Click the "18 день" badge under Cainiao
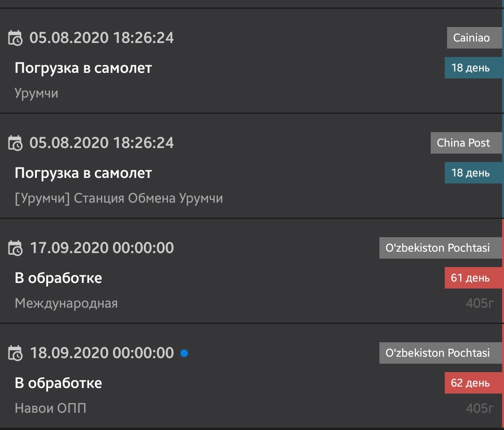The image size is (504, 430). point(470,68)
